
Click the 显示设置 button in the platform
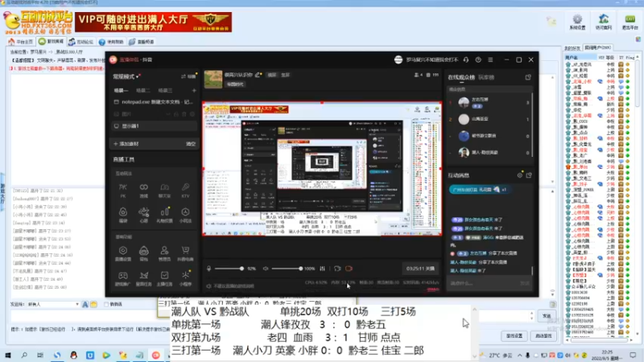514,335
